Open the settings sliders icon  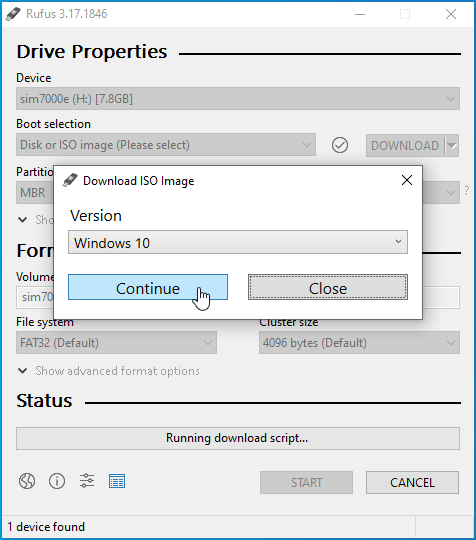point(87,481)
